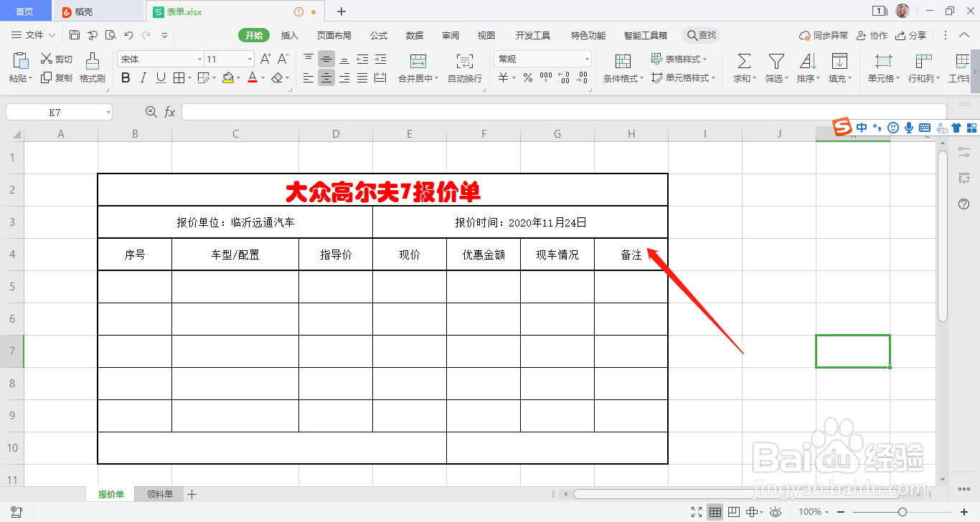Image resolution: width=980 pixels, height=522 pixels.
Task: Open the zoom percentage 100% dropdown
Action: click(814, 512)
